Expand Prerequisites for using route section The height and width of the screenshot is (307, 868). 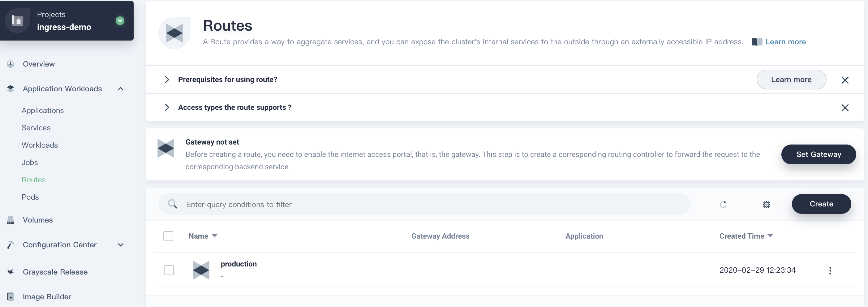[x=167, y=80]
